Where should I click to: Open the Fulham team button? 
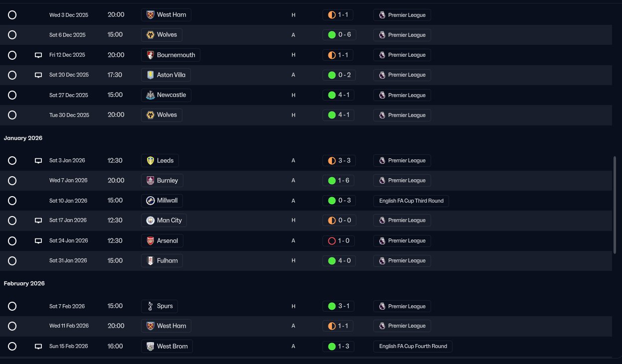point(162,260)
